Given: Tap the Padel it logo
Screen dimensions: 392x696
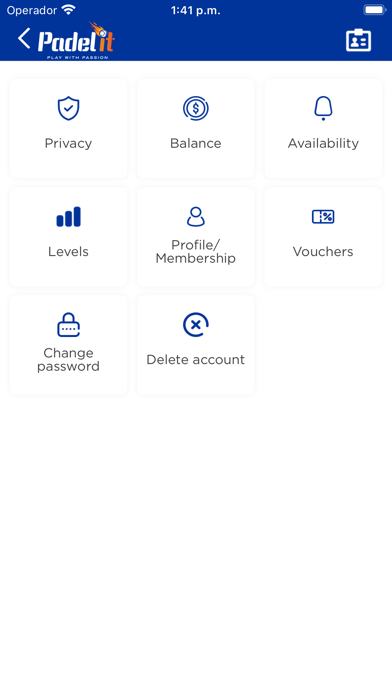Looking at the screenshot, I should 76,40.
